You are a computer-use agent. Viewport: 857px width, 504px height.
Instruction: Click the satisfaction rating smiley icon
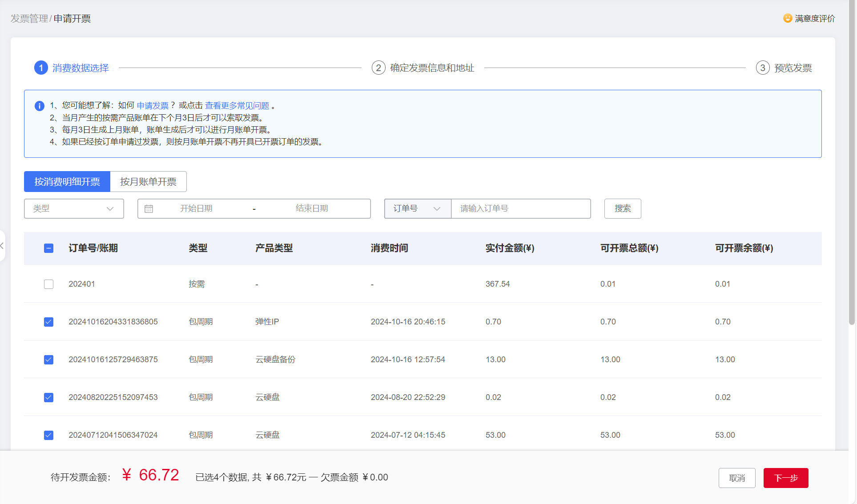click(787, 18)
